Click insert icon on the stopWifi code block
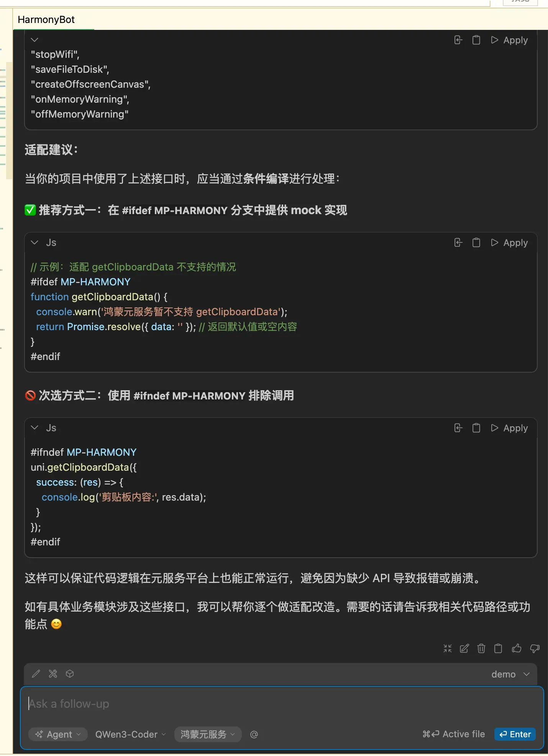Screen dimensions: 548x756 tap(458, 40)
